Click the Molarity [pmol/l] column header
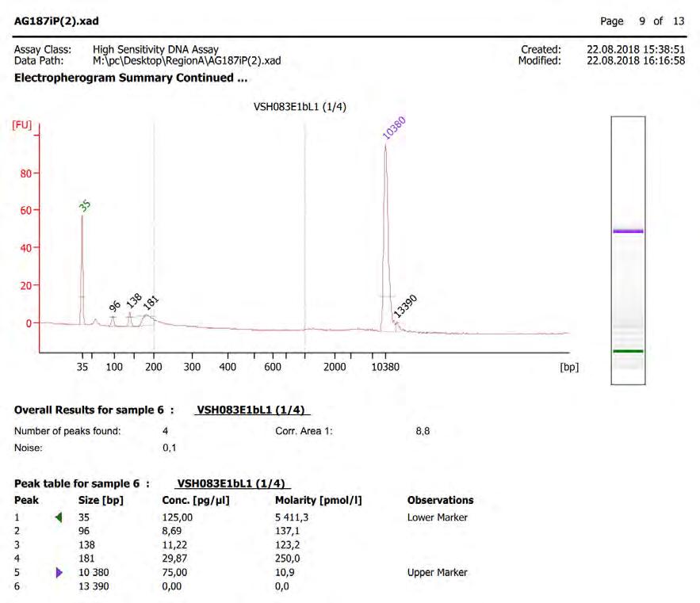Screen dimensions: 700x603 (x=319, y=500)
